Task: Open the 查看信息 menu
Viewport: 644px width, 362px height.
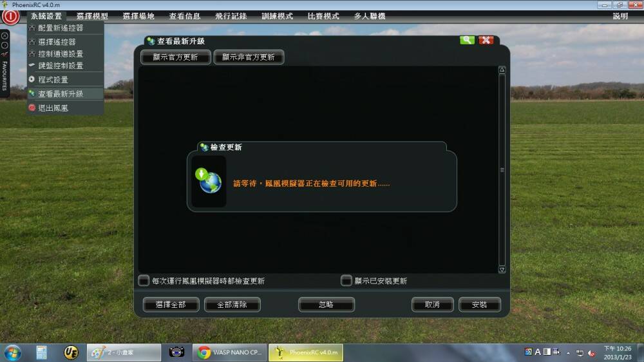Action: coord(184,16)
